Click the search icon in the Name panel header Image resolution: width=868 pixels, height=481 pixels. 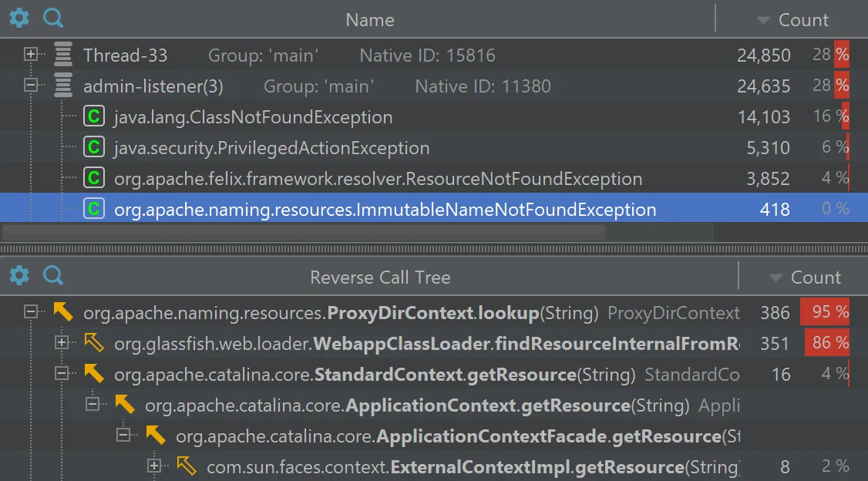tap(53, 18)
